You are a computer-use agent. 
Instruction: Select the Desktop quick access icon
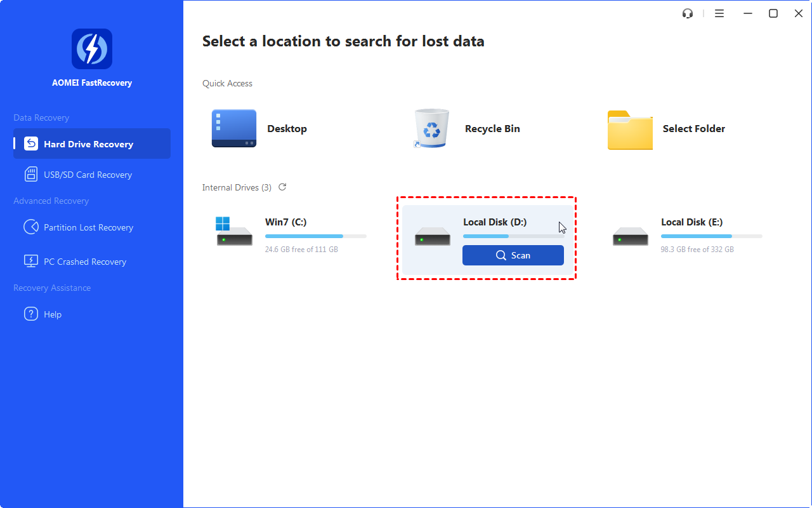(x=234, y=128)
